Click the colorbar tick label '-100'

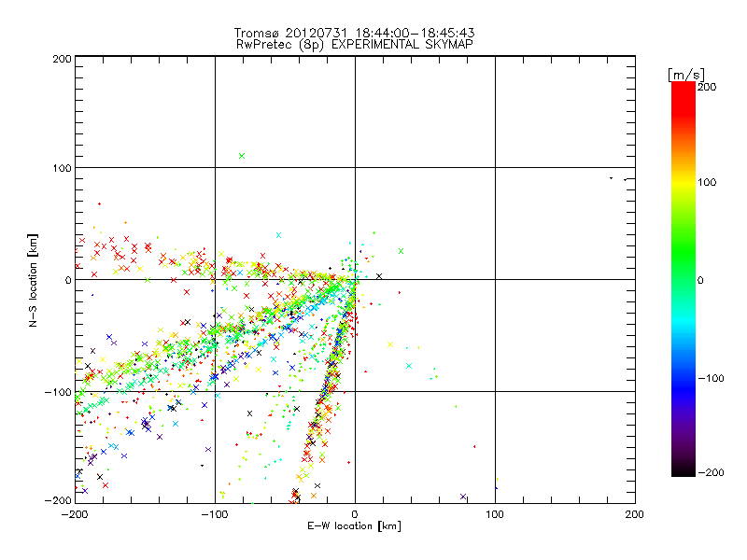click(711, 378)
